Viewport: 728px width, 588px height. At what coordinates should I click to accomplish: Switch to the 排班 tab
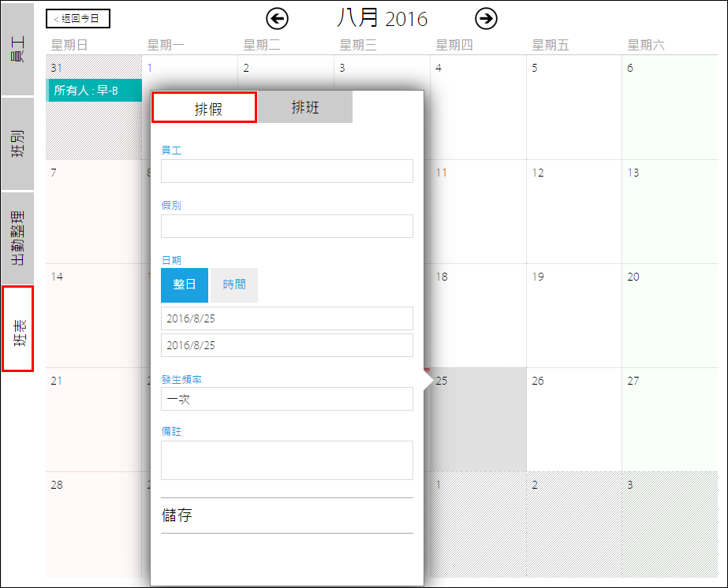305,107
